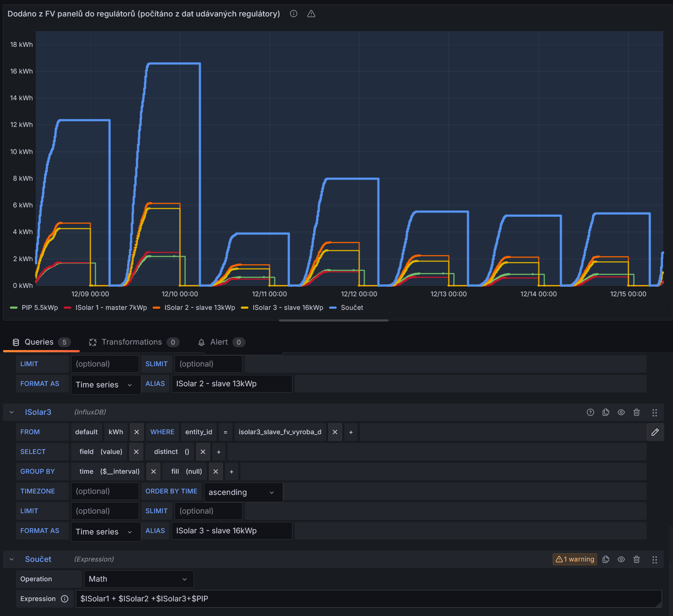673x616 pixels.
Task: Toggle raw text edit mode pencil icon
Action: point(655,432)
